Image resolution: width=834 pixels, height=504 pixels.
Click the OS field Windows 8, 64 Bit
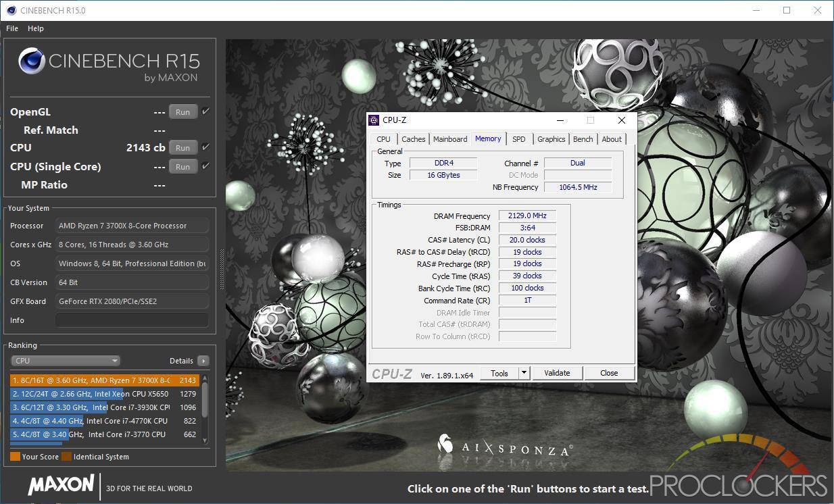coord(132,263)
